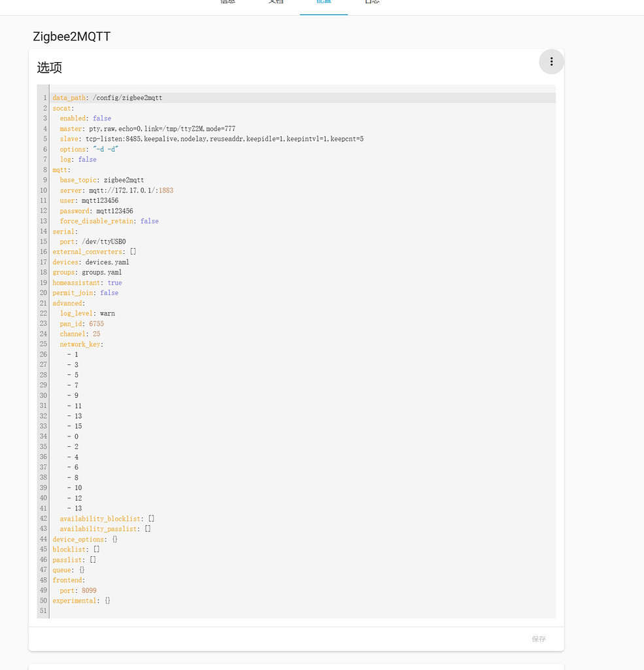Click 'availability_blocklist: []' line
The width and height of the screenshot is (644, 670).
tap(107, 518)
